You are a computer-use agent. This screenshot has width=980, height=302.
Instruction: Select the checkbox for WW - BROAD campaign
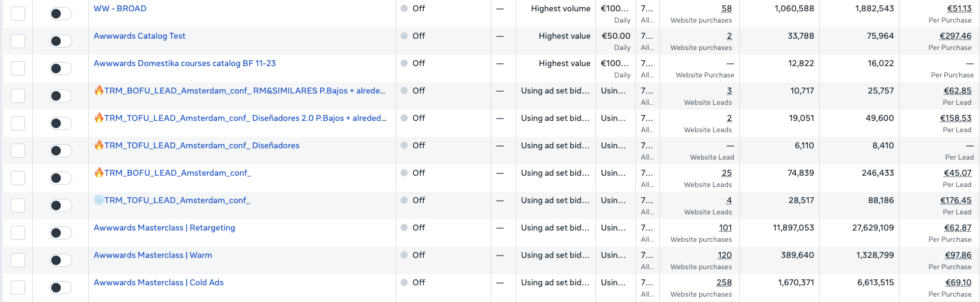(18, 14)
